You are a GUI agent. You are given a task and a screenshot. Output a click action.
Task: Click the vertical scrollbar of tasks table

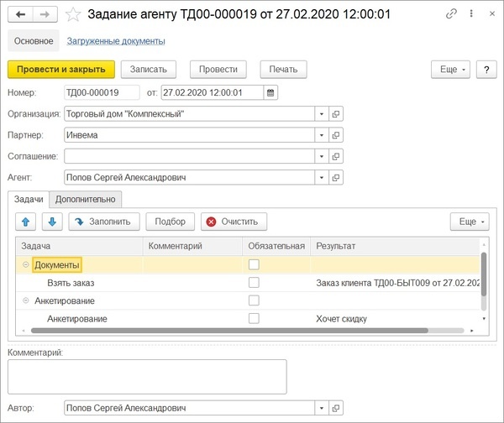484,274
